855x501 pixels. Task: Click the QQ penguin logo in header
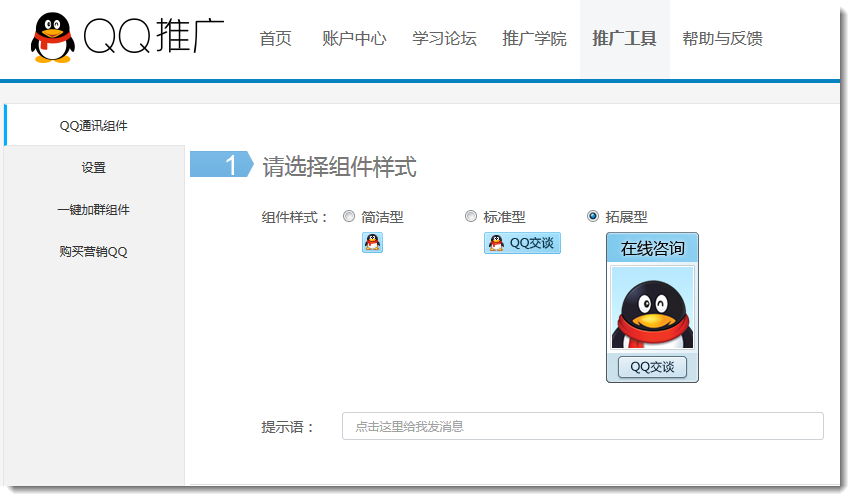point(52,38)
